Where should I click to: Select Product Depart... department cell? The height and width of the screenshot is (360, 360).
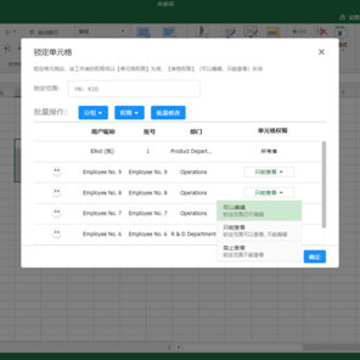pos(191,151)
